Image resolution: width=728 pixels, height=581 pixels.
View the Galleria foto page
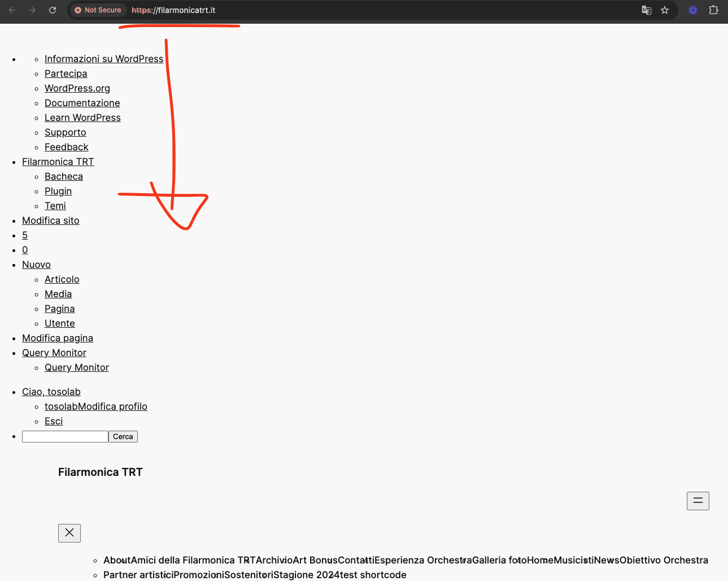[499, 560]
